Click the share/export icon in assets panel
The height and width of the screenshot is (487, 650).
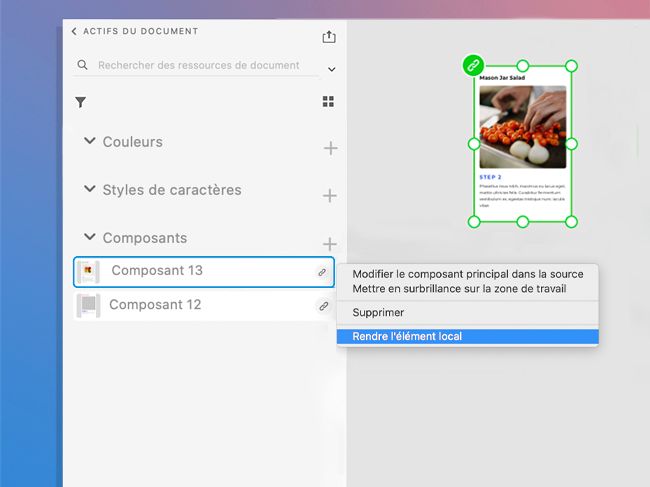click(329, 37)
